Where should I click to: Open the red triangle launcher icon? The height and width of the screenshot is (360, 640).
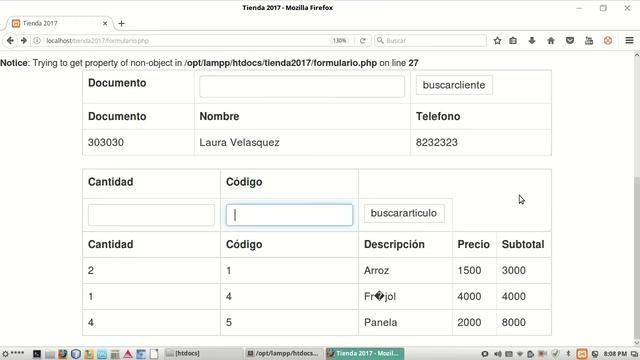coord(128,353)
